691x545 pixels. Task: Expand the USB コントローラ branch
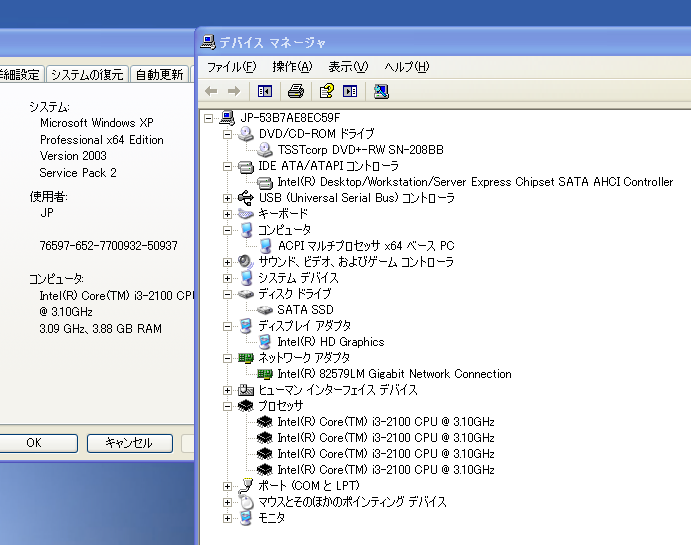click(227, 198)
